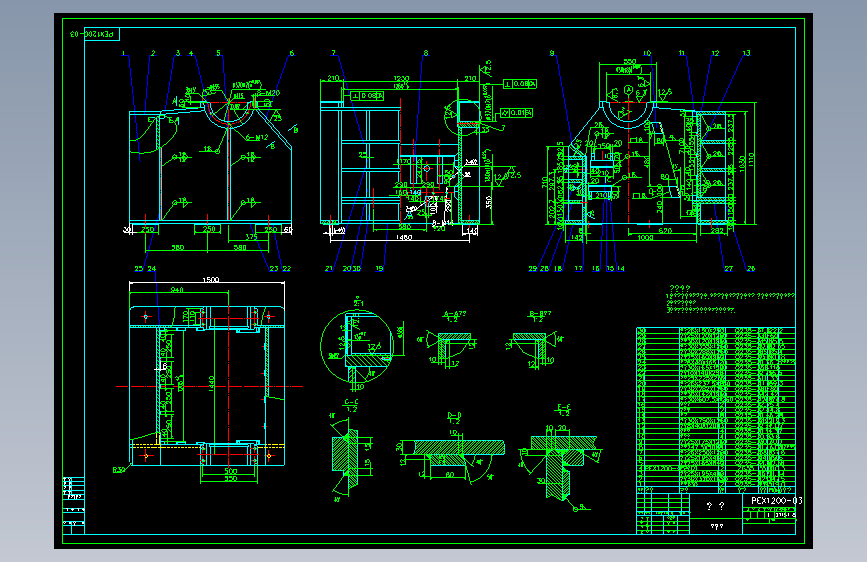
Task: Select part balloon number 11
Action: tap(682, 54)
